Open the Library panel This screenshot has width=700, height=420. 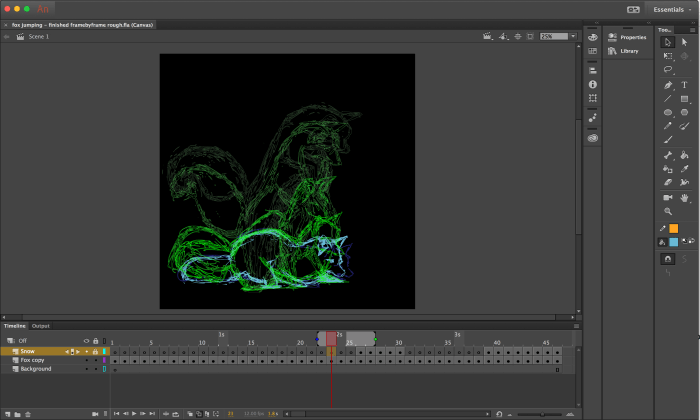coord(628,50)
